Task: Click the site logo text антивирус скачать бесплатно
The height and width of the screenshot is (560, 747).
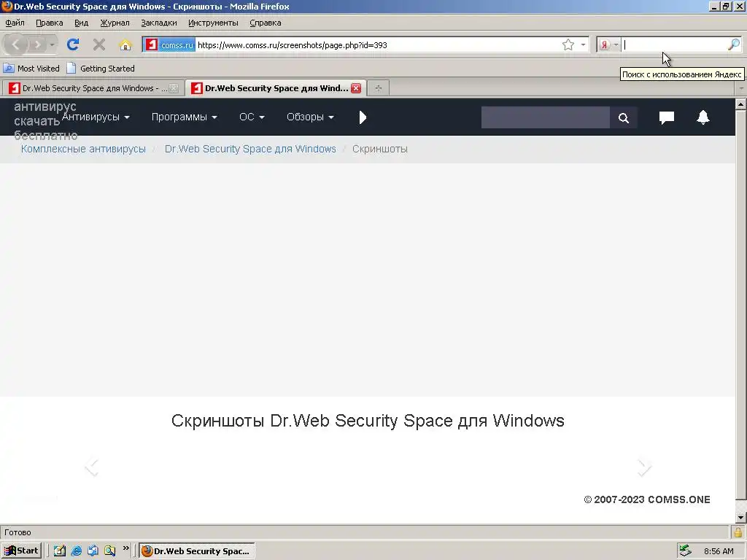Action: 45,121
